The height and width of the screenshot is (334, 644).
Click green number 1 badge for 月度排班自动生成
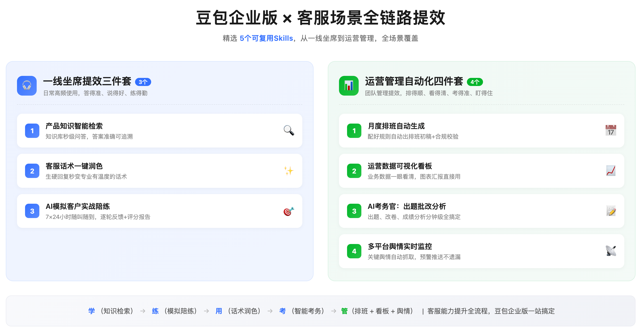[x=354, y=131]
